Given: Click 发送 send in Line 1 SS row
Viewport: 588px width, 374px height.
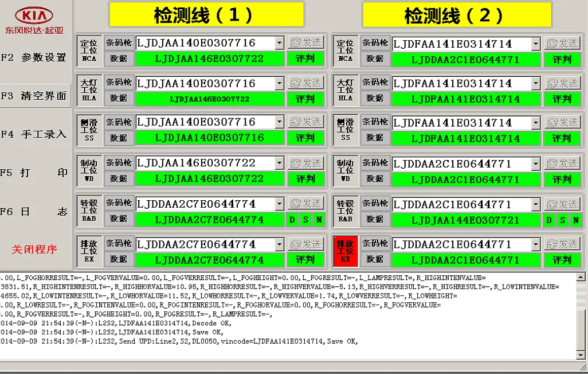Looking at the screenshot, I should (305, 122).
